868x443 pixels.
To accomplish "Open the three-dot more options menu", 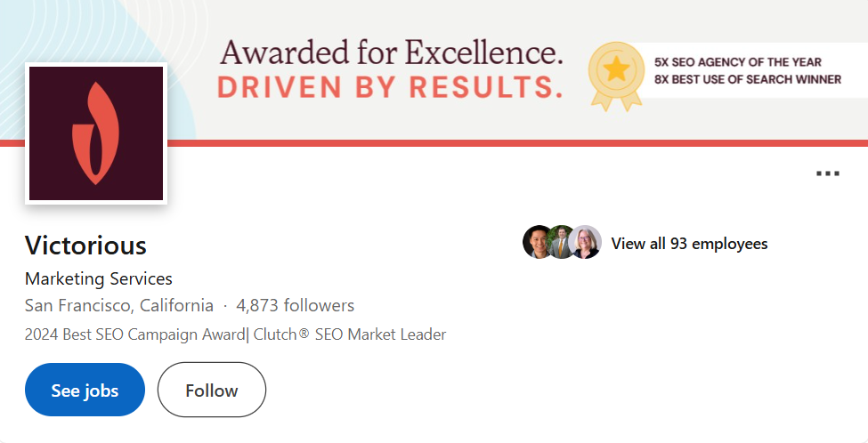I will (x=827, y=173).
